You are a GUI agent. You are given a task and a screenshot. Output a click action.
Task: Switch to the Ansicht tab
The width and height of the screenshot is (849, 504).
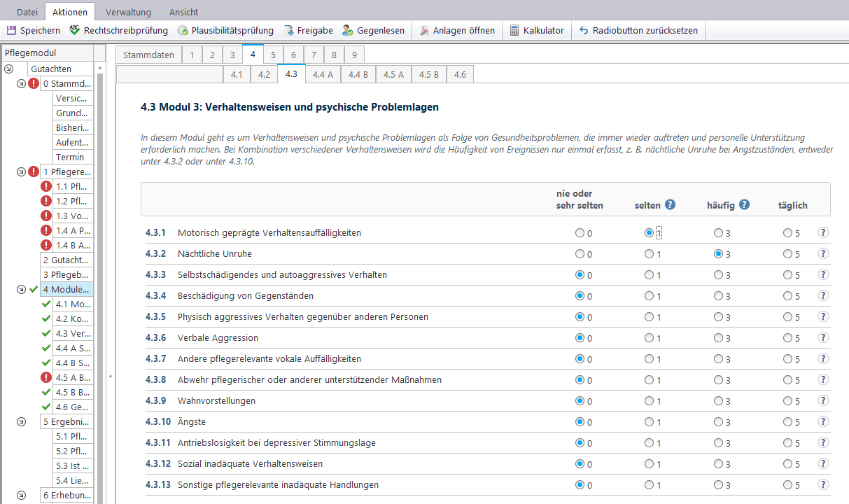coord(183,12)
